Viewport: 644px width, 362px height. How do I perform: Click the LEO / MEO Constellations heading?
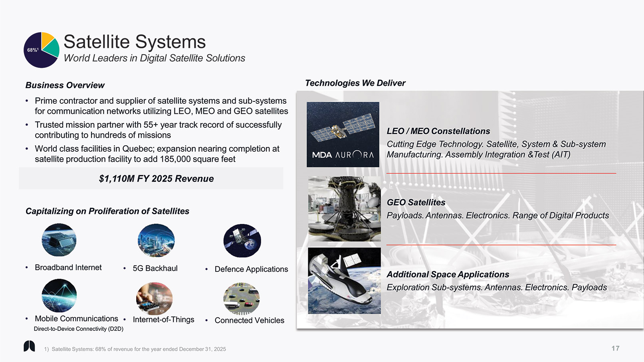click(x=438, y=131)
